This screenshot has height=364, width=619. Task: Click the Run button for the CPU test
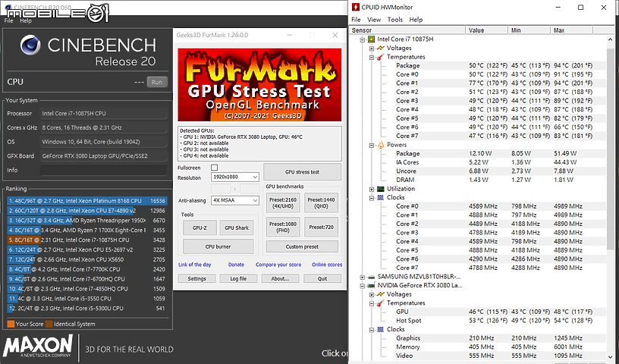tap(157, 82)
